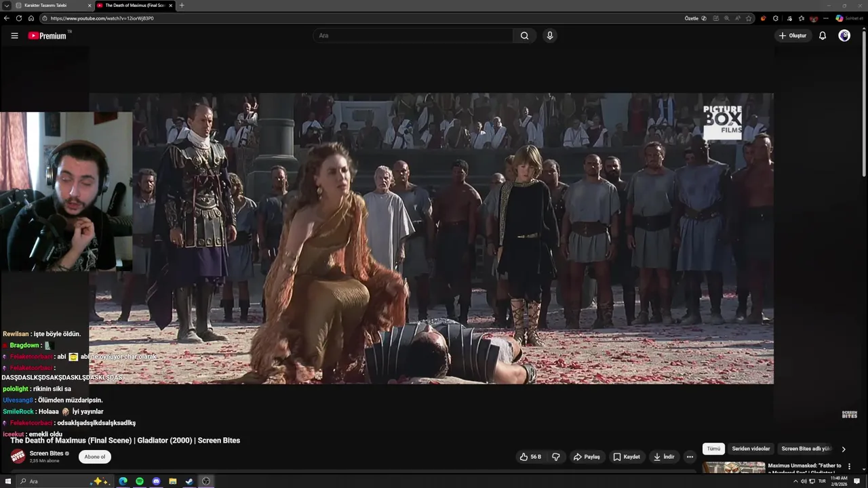The height and width of the screenshot is (488, 868).
Task: Show more filter chips with right chevron
Action: click(844, 449)
